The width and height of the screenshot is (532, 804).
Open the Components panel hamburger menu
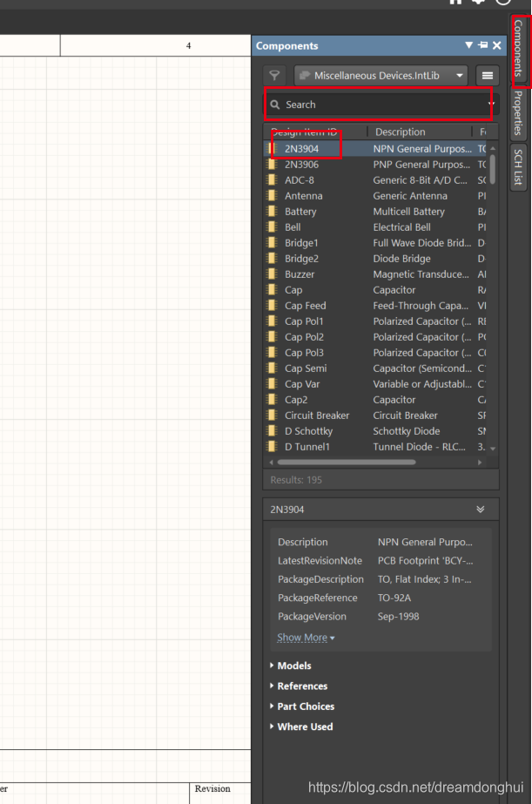tap(488, 76)
